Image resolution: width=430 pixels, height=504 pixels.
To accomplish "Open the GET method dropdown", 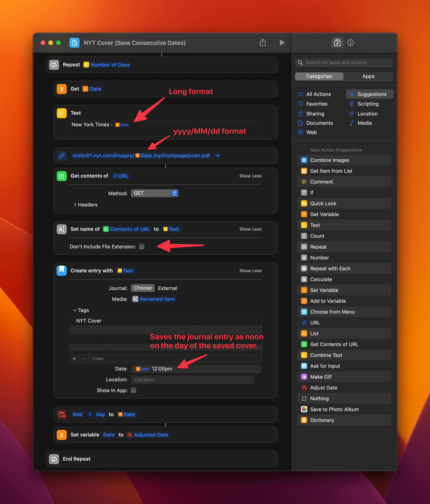I will click(x=154, y=193).
